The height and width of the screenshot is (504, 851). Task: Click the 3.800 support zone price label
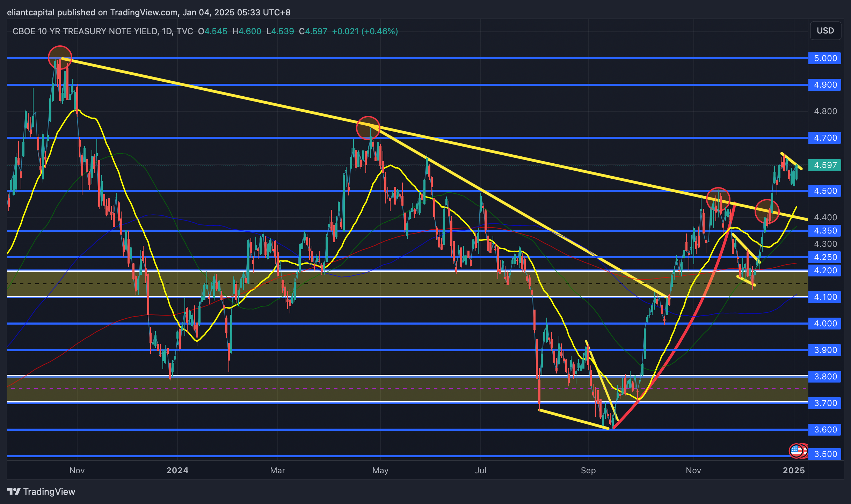point(825,377)
